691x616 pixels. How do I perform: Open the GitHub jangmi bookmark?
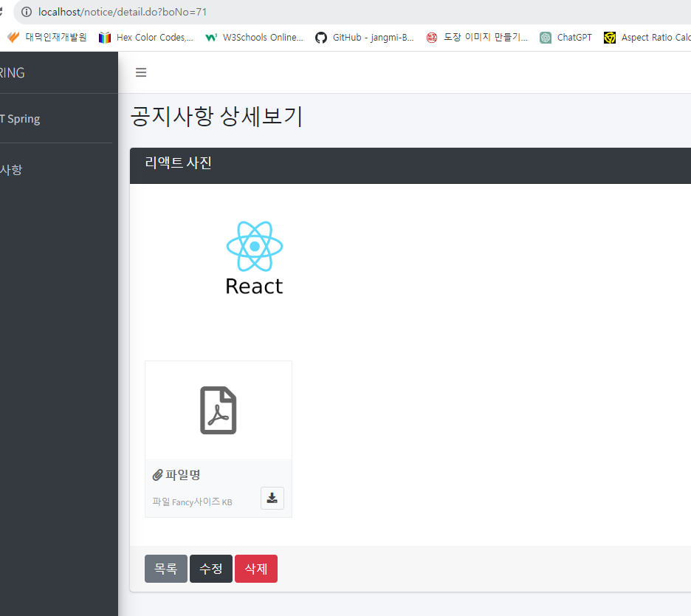(365, 38)
